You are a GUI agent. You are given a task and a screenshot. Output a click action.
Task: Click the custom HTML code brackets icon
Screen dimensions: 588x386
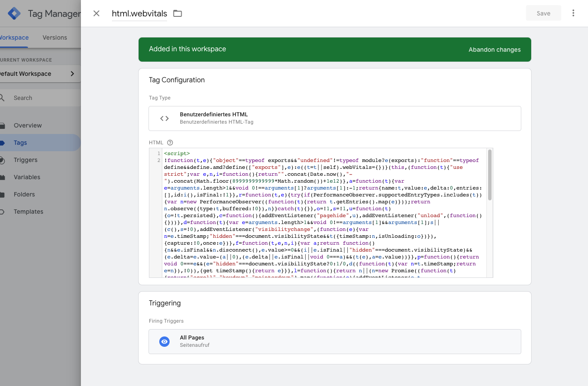click(x=164, y=118)
